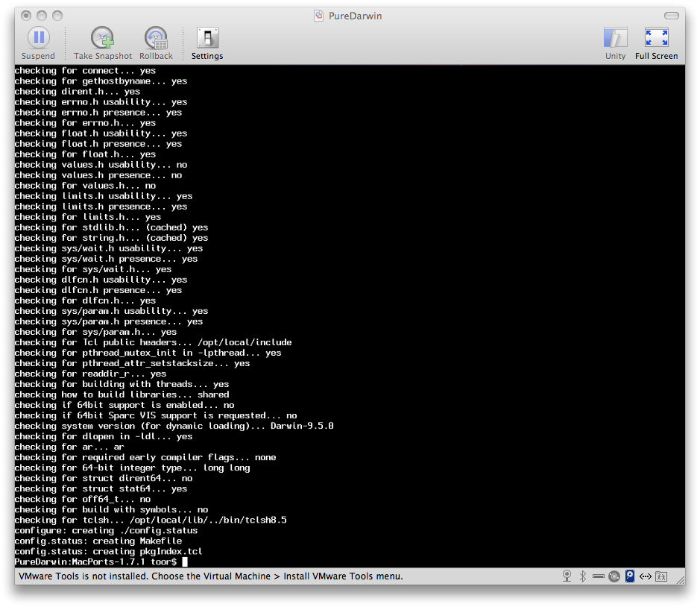Screen dimensions: 700x607
Task: Click the 'values.h usability... no' line
Action: tap(101, 165)
